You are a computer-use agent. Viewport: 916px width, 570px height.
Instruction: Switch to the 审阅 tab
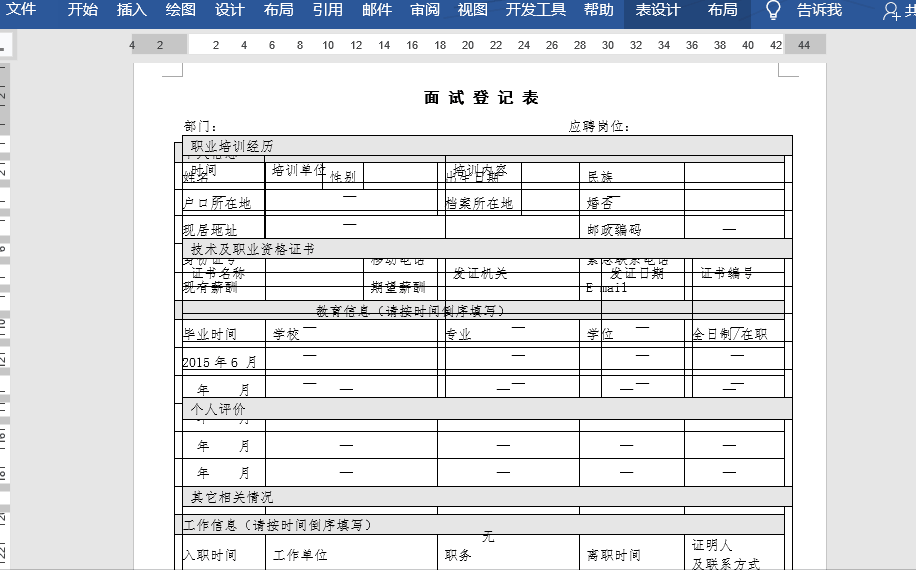tap(425, 11)
